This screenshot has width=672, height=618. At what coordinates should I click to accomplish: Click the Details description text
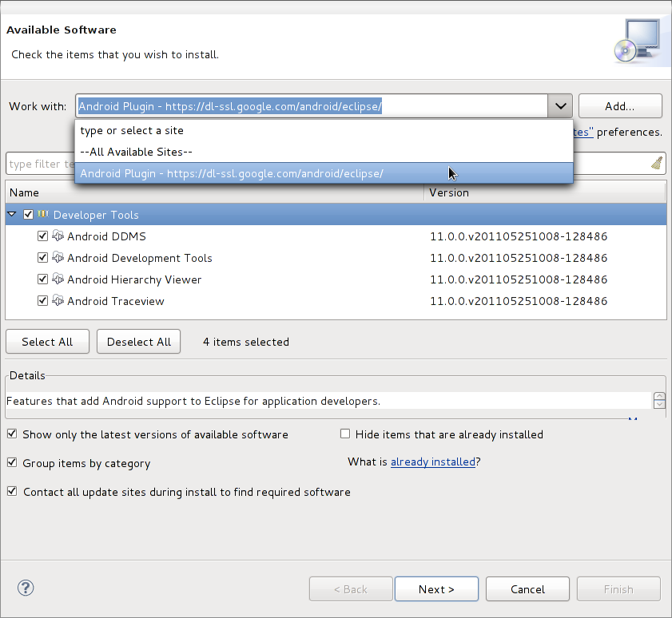pyautogui.click(x=193, y=401)
